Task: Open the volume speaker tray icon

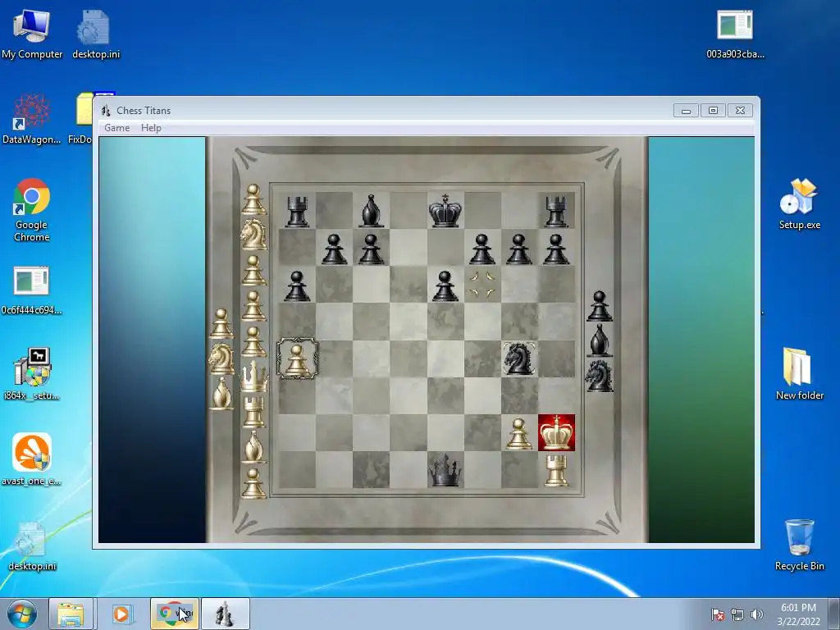Action: (757, 614)
